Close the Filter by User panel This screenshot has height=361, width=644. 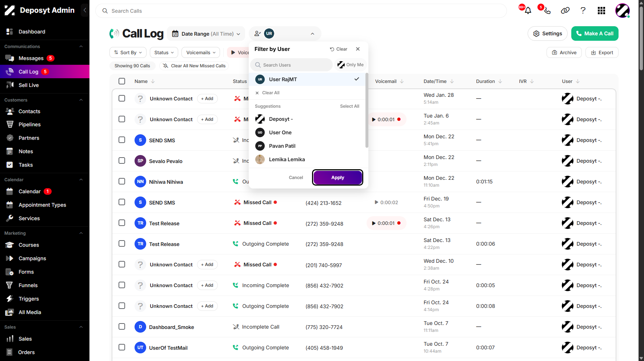[358, 49]
